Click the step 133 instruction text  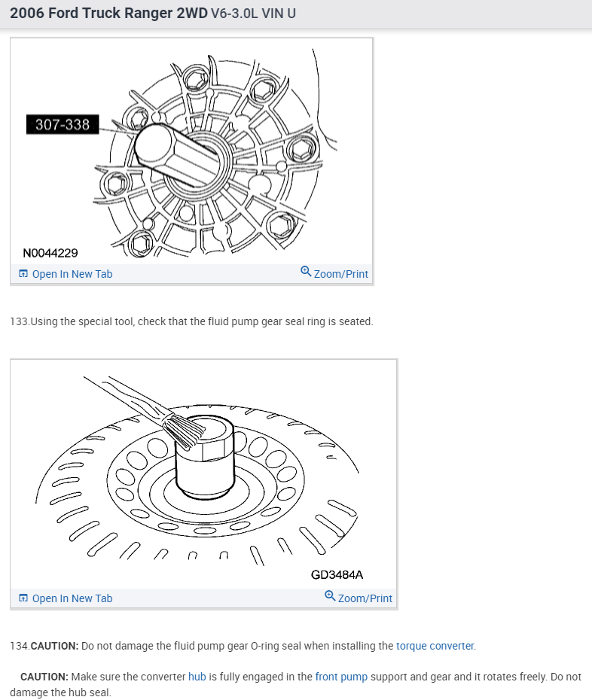(191, 321)
